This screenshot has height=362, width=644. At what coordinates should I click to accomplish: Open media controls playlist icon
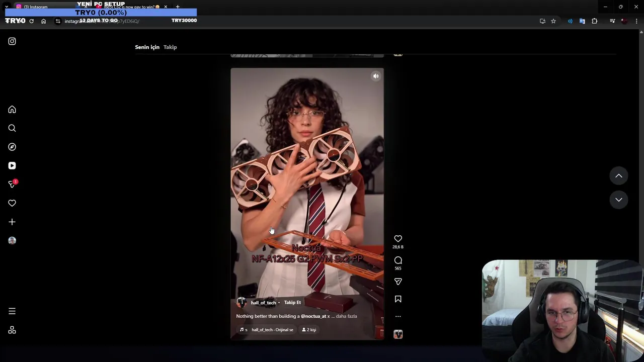point(612,21)
